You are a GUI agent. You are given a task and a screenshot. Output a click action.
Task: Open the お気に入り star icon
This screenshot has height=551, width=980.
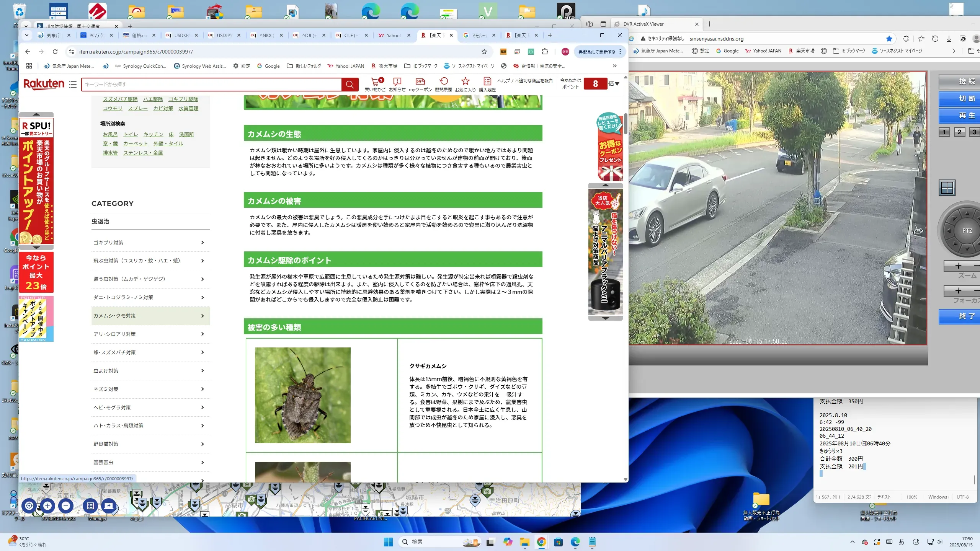point(465,81)
